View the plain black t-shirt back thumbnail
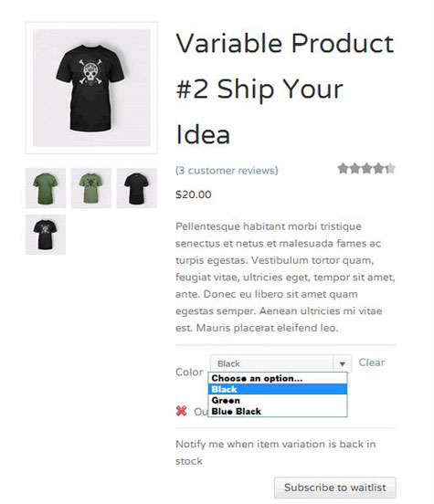 (x=137, y=188)
